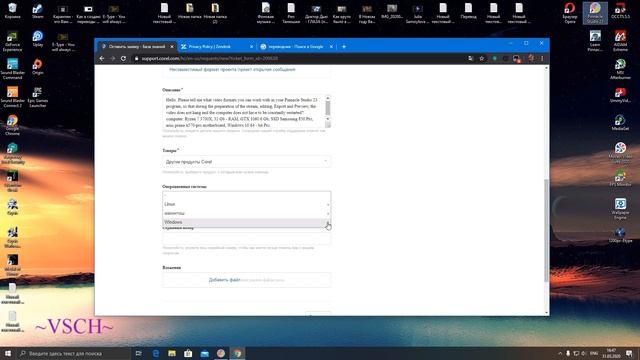Switch to Chrome in the taskbar
The width and height of the screenshot is (640, 360).
237,353
